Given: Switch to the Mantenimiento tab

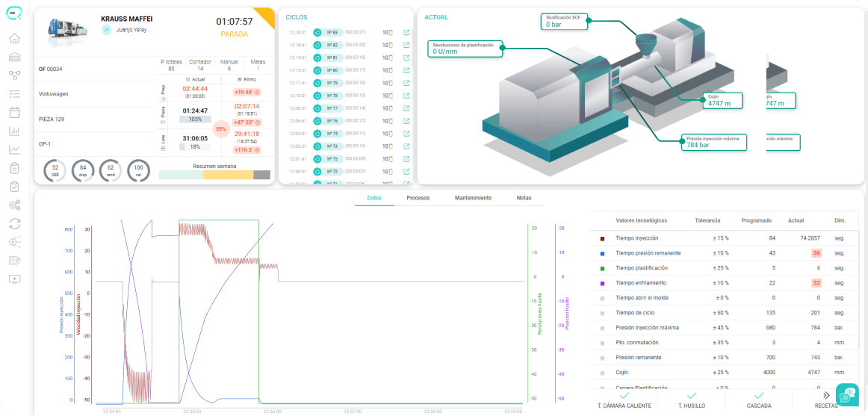Looking at the screenshot, I should tap(473, 197).
